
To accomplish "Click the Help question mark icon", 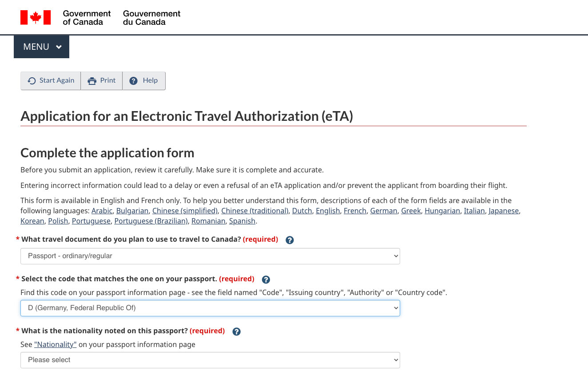I will 133,81.
